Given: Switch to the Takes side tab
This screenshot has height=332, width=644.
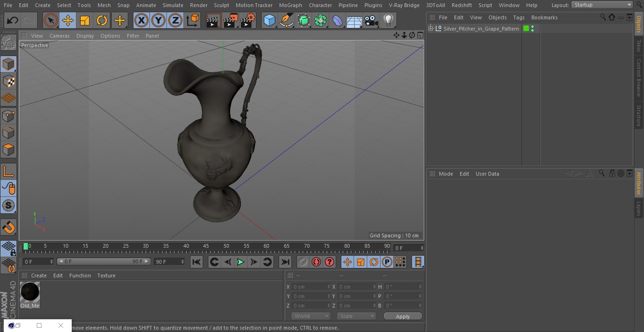Looking at the screenshot, I should click(x=639, y=46).
